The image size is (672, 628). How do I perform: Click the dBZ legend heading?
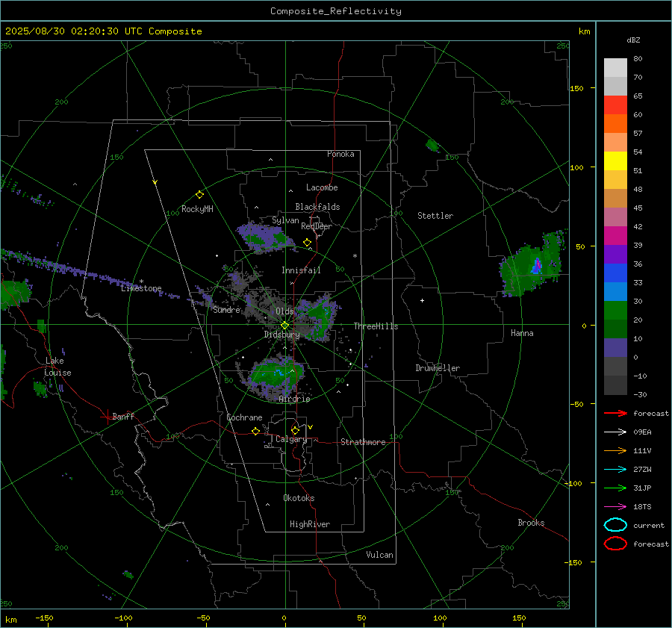click(x=633, y=40)
